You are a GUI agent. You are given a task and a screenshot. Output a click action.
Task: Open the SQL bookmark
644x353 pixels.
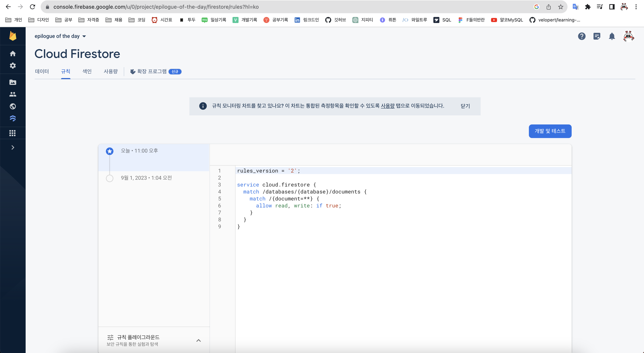tap(443, 20)
